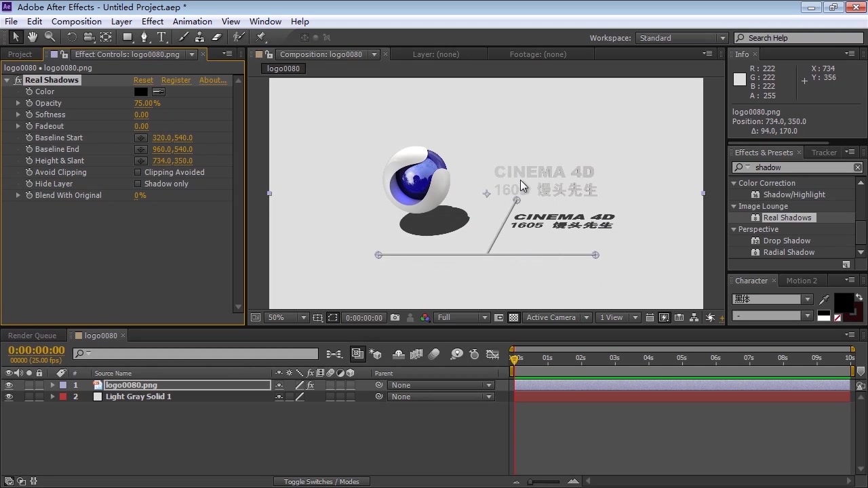This screenshot has width=868, height=488.
Task: Click the Take Snapshot camera icon
Action: click(x=395, y=317)
